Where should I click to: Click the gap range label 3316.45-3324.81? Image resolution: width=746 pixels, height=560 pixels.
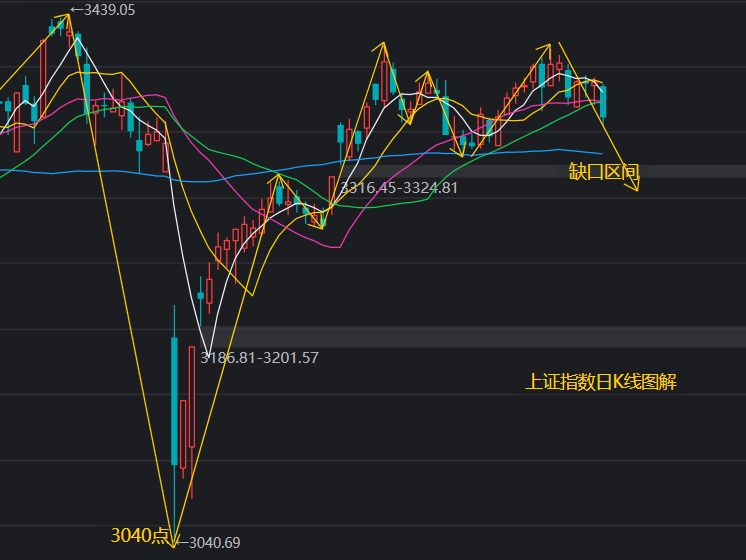click(x=399, y=188)
